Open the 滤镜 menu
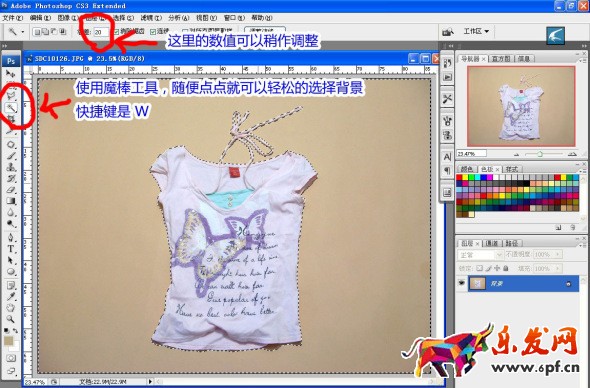590x388 pixels. 151,18
